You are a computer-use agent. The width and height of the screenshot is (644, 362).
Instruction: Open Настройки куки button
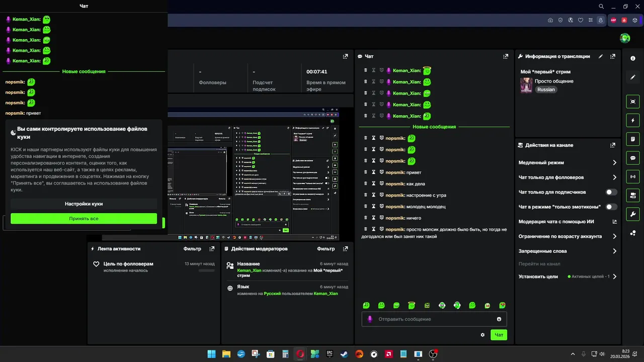pyautogui.click(x=84, y=204)
